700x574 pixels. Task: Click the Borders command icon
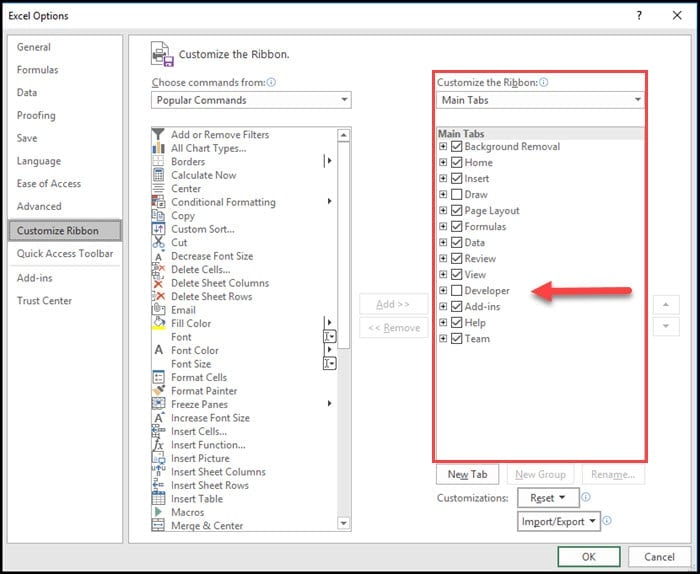pos(158,161)
